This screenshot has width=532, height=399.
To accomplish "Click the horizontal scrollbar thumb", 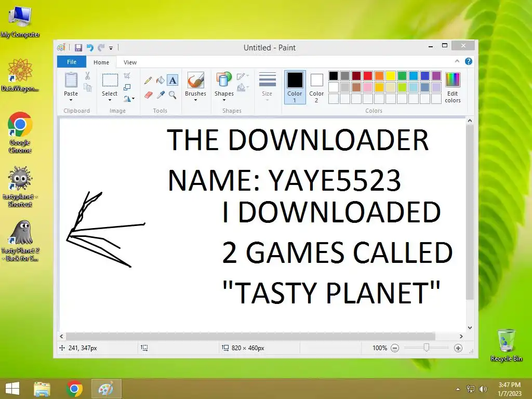I will click(x=250, y=336).
